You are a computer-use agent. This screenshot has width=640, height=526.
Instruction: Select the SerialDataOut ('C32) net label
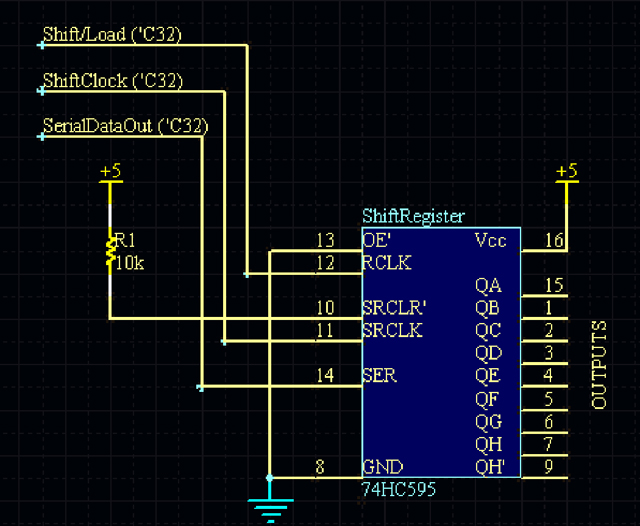coord(124,126)
